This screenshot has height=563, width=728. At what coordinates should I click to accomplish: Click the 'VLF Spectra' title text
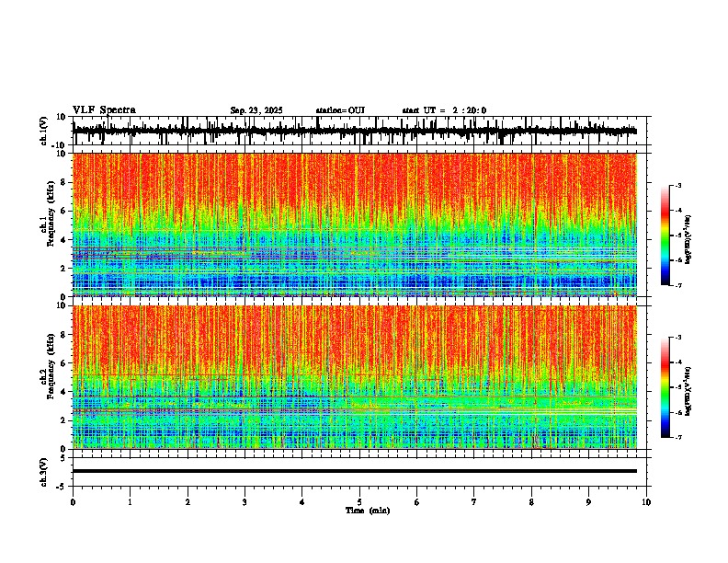pyautogui.click(x=104, y=110)
